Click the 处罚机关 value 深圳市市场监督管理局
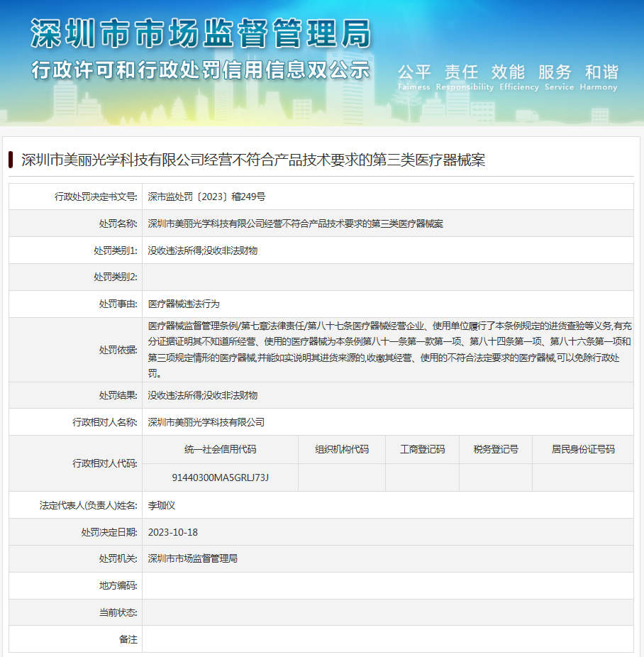644x657 pixels. [x=193, y=558]
